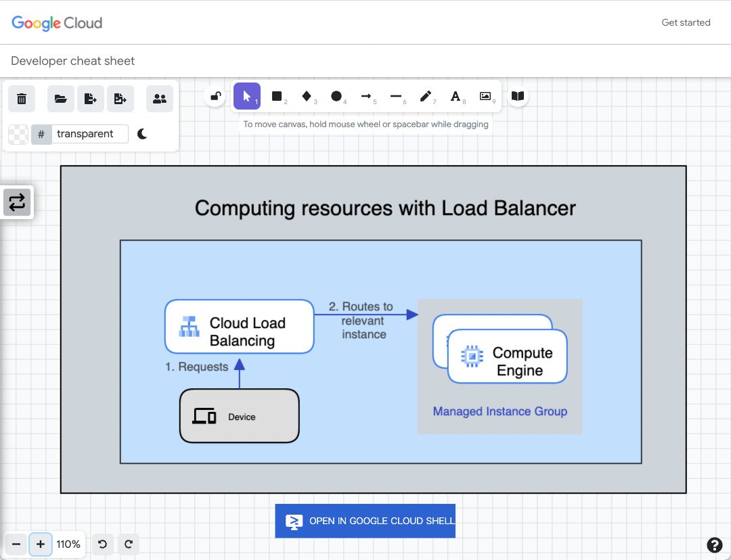This screenshot has width=731, height=560.
Task: Click the Get started link
Action: 686,22
